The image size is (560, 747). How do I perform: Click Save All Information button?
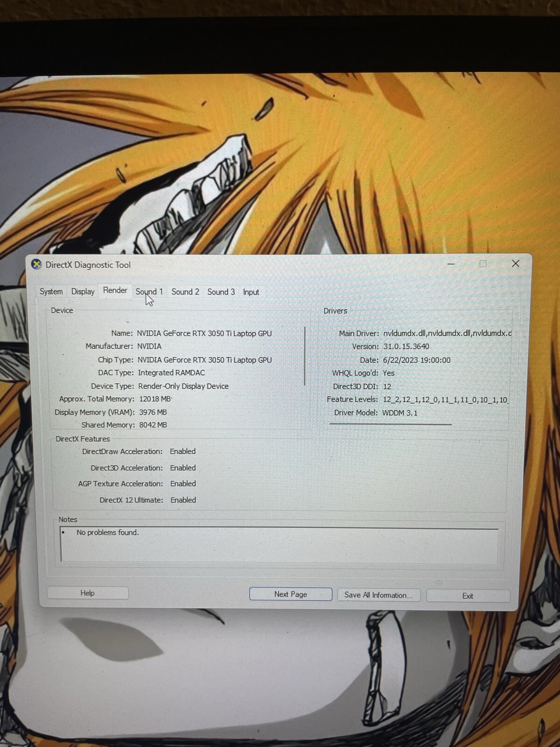(x=378, y=595)
